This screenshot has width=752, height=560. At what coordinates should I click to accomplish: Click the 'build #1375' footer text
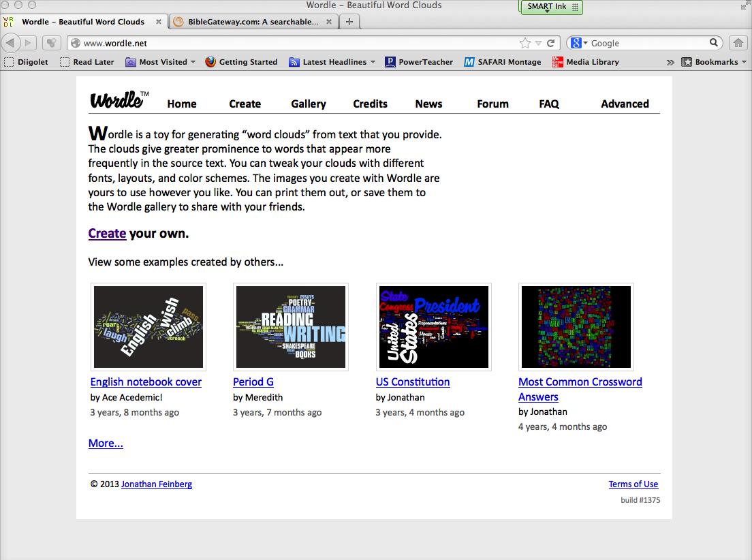click(640, 500)
